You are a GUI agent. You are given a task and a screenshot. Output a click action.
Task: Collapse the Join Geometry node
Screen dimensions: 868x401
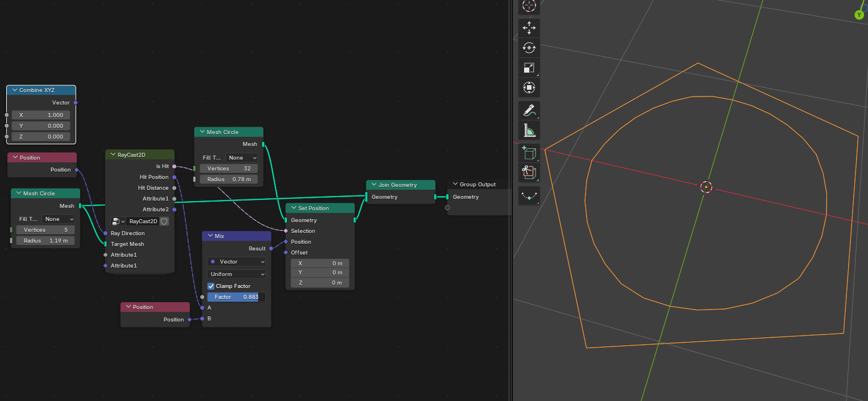pos(373,185)
